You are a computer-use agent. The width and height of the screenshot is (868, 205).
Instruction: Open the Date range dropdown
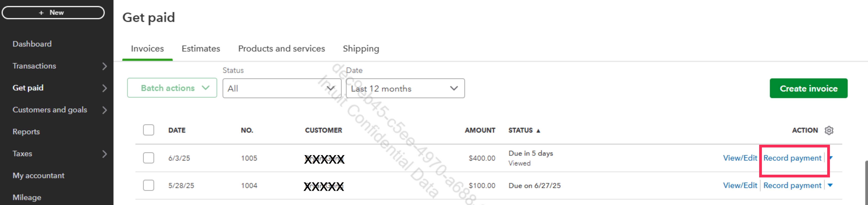(x=405, y=88)
